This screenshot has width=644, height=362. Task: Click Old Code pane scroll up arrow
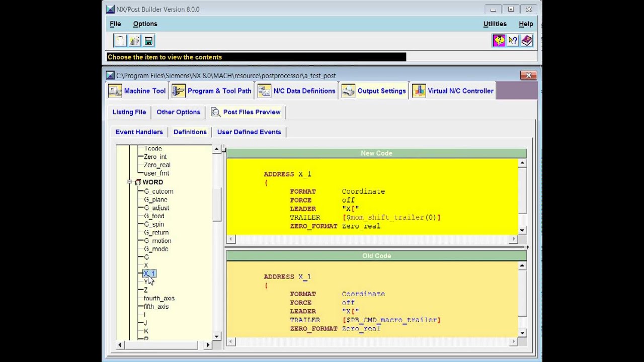(x=522, y=265)
